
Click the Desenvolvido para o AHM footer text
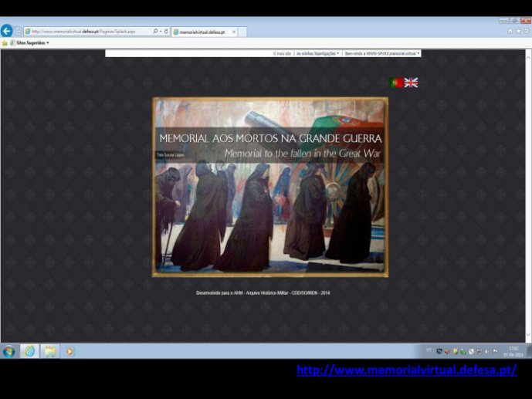[x=263, y=293]
